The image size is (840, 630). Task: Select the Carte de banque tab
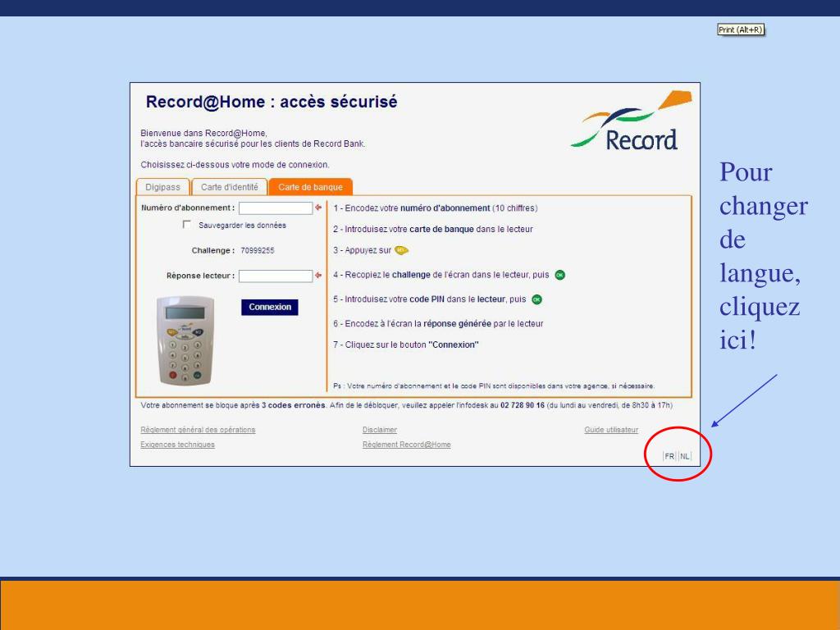click(x=310, y=187)
